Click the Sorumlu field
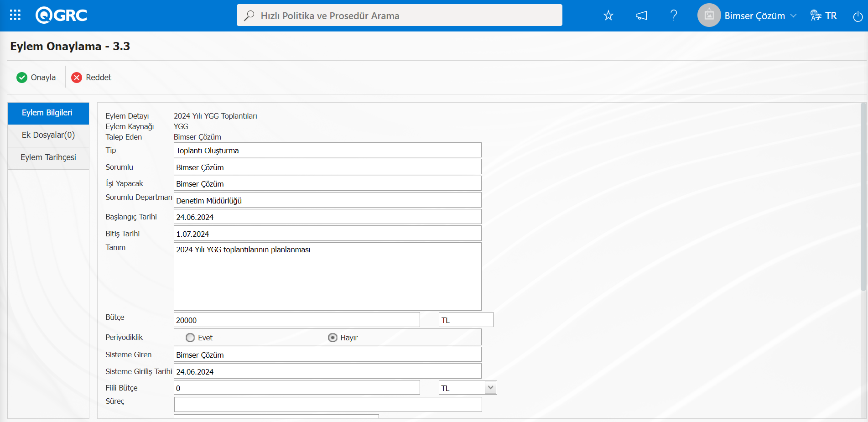The width and height of the screenshot is (868, 422). pos(327,167)
